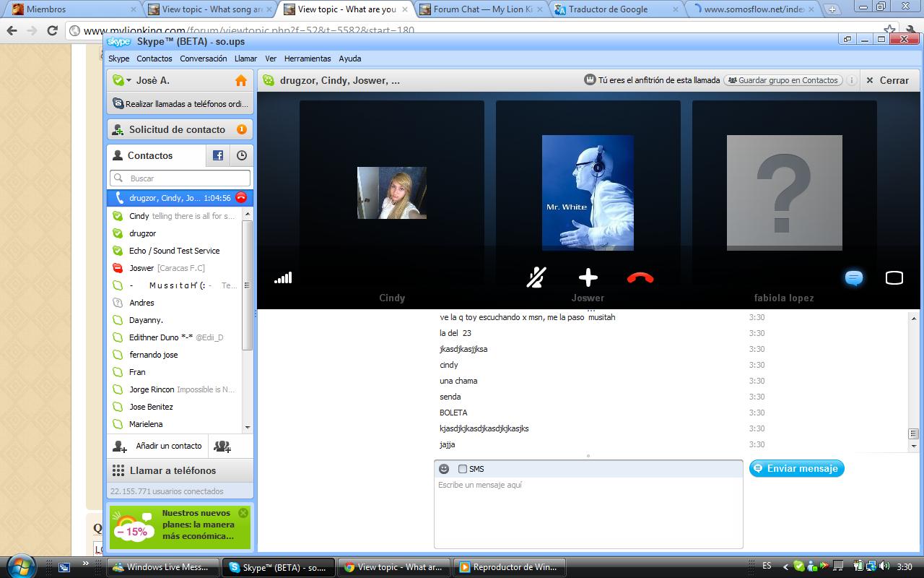Open Windows Live Messenger from taskbar
This screenshot has width=924, height=578.
pos(162,567)
